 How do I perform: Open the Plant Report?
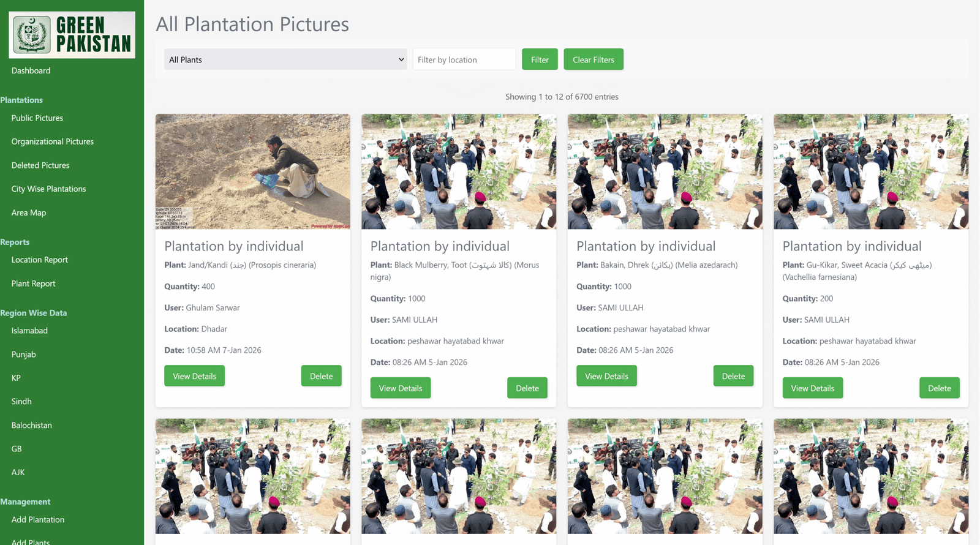(x=34, y=284)
